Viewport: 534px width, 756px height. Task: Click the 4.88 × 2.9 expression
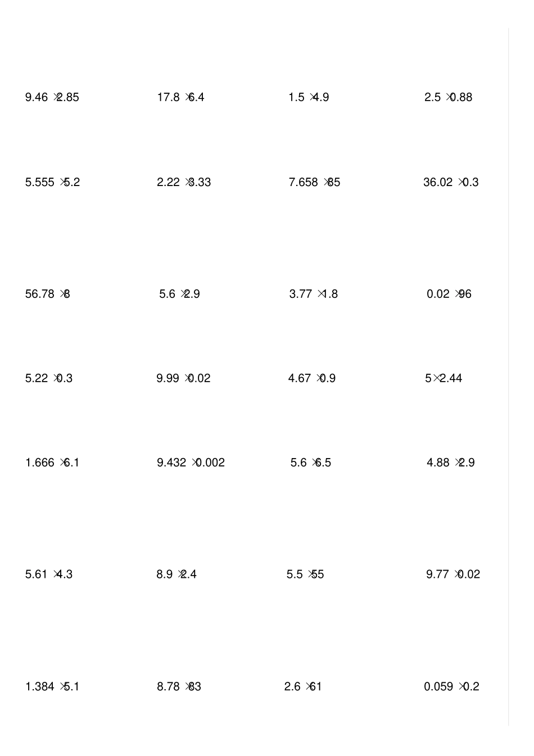[x=450, y=463]
